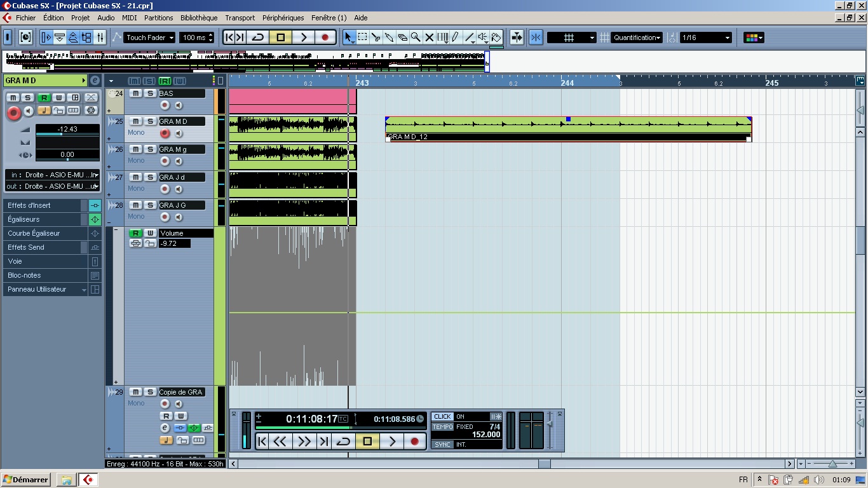Choose the Eraser tool
The image size is (868, 488).
point(402,37)
